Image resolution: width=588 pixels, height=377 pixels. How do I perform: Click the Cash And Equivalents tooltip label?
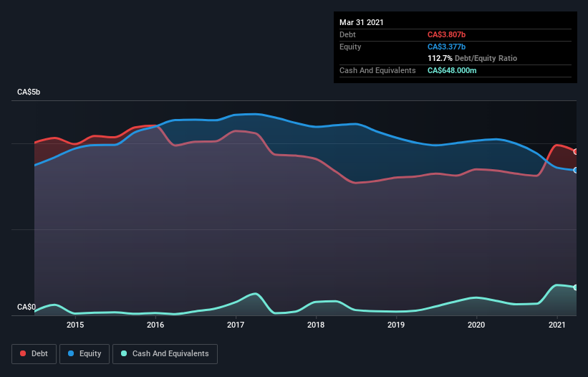pyautogui.click(x=377, y=70)
